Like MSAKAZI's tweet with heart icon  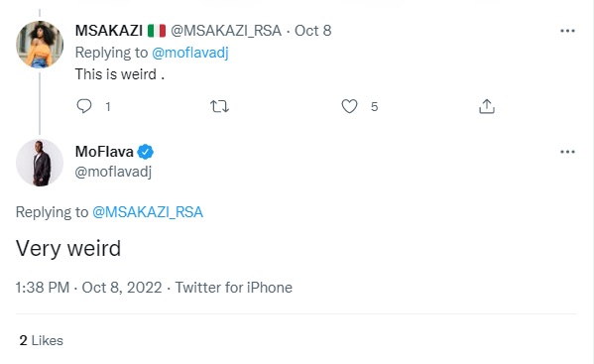pyautogui.click(x=349, y=106)
